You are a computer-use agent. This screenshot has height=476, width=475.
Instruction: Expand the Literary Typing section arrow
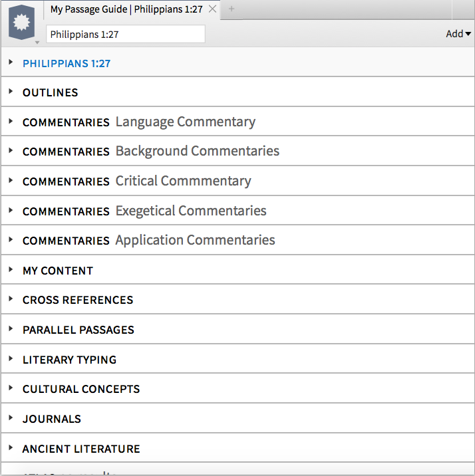(11, 359)
